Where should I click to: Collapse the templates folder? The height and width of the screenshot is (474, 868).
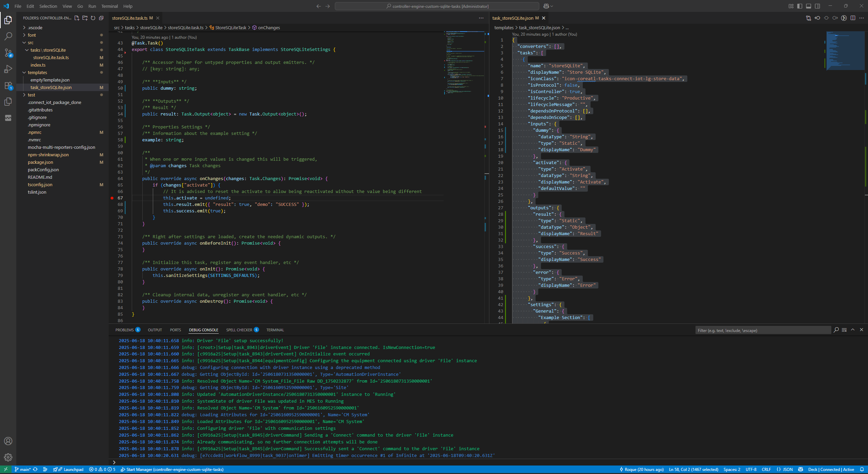click(37, 72)
